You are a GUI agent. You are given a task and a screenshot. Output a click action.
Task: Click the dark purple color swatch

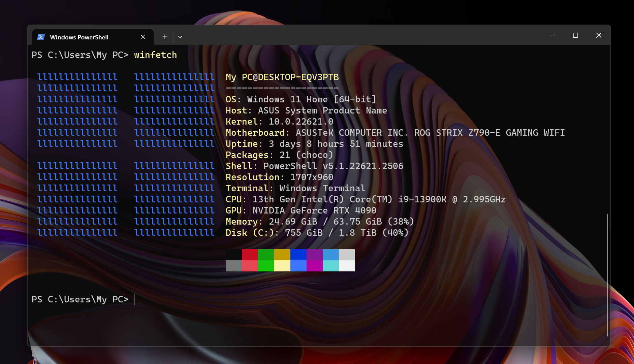tap(315, 255)
